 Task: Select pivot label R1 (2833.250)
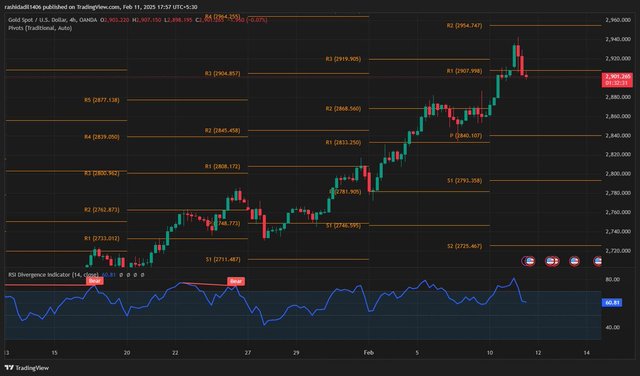point(343,143)
